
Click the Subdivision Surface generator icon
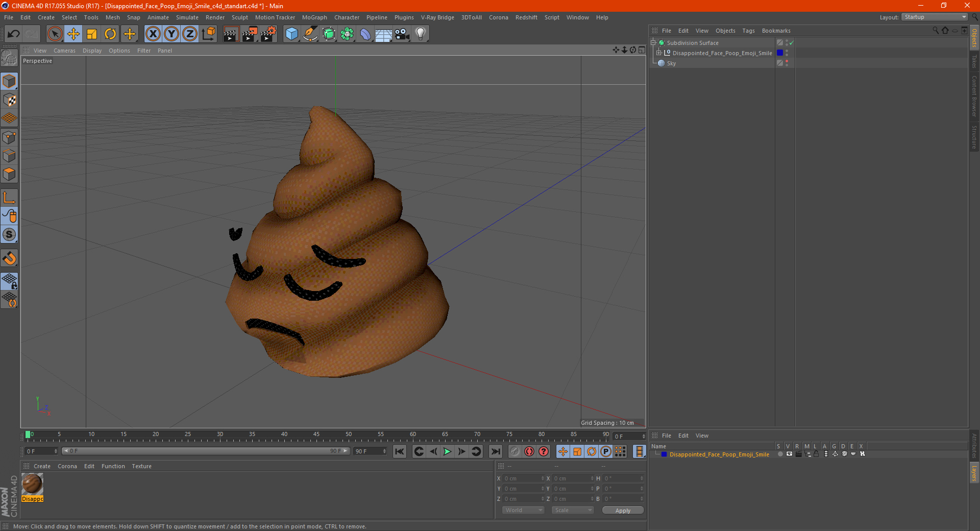(329, 34)
